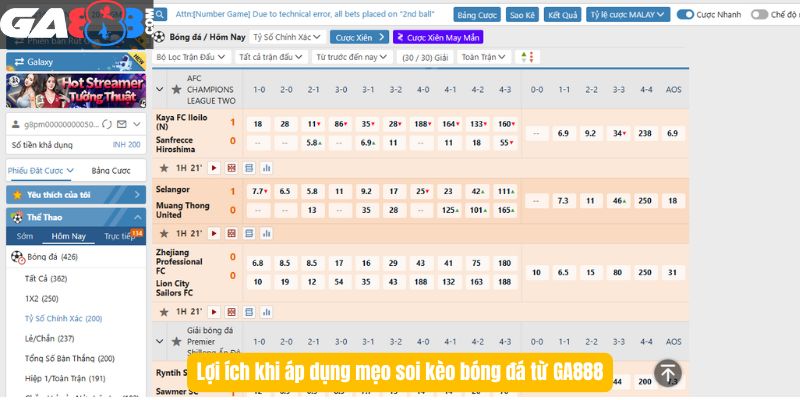Click the INH 200 available balance
800x400 pixels.
click(127, 145)
